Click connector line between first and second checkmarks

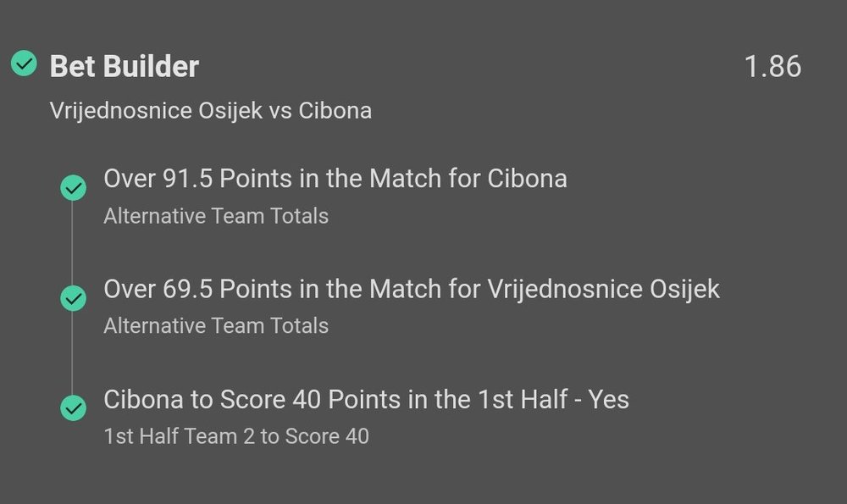pyautogui.click(x=72, y=243)
